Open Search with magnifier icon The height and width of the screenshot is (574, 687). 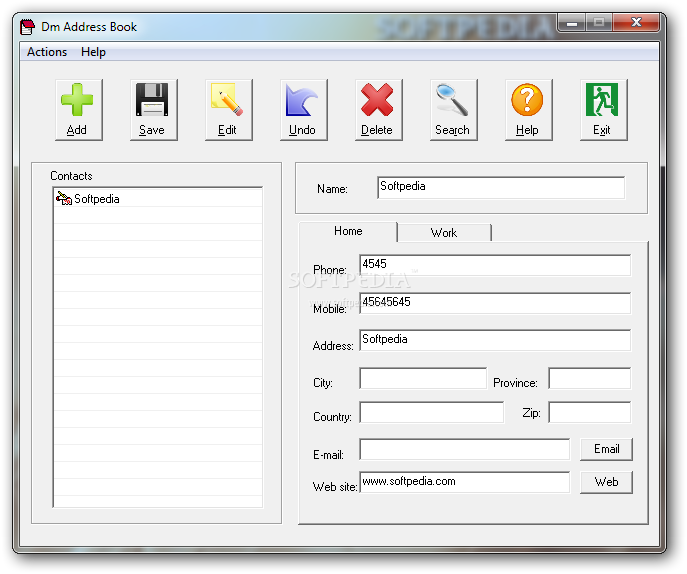point(453,110)
